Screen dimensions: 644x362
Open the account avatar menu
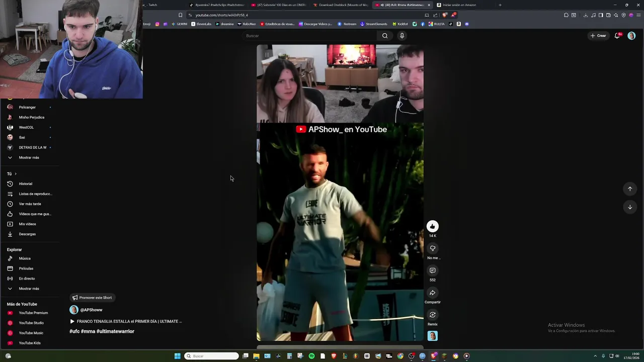click(x=631, y=36)
